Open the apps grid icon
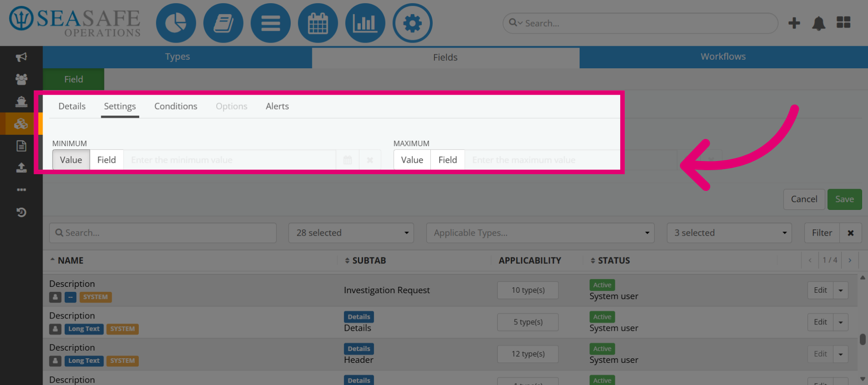The width and height of the screenshot is (868, 385). 844,23
